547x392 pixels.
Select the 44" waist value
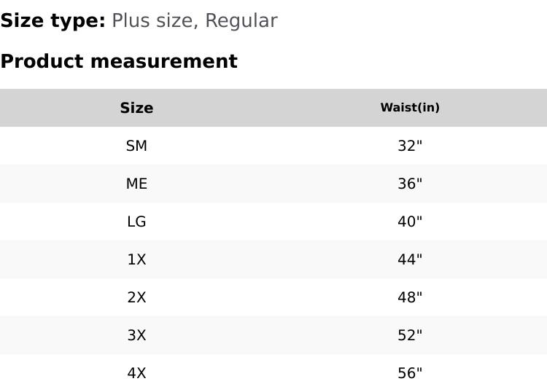(410, 259)
